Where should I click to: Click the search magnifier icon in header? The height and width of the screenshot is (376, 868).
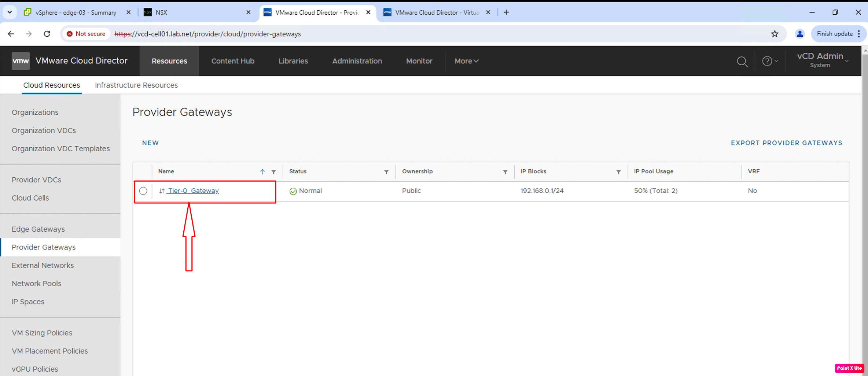tap(742, 61)
